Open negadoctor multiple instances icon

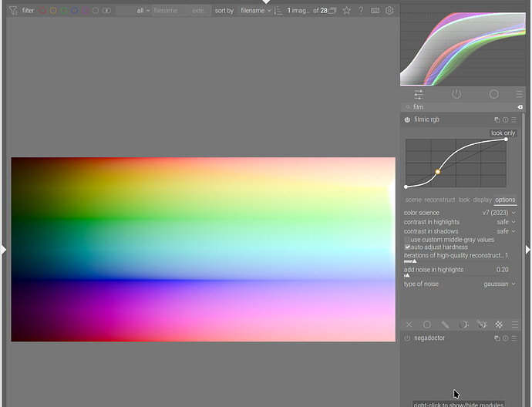point(497,338)
